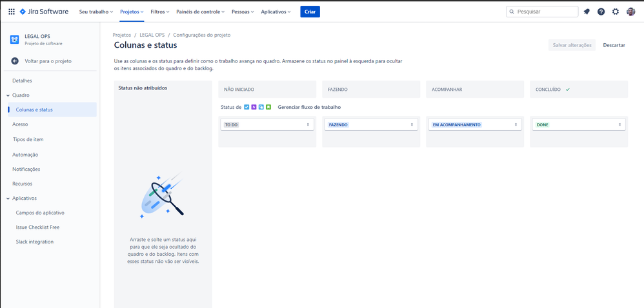This screenshot has width=644, height=308.
Task: Select Colunas e status sidebar item
Action: click(x=52, y=110)
